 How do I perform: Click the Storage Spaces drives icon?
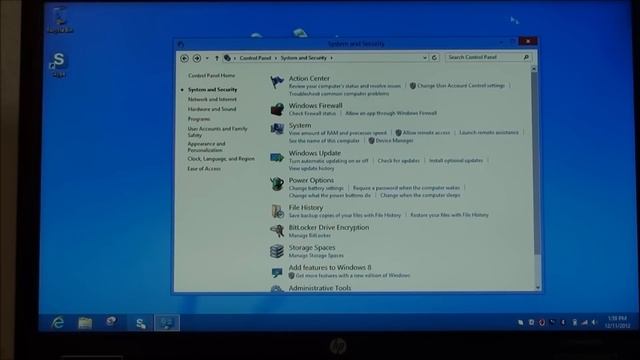(x=277, y=251)
